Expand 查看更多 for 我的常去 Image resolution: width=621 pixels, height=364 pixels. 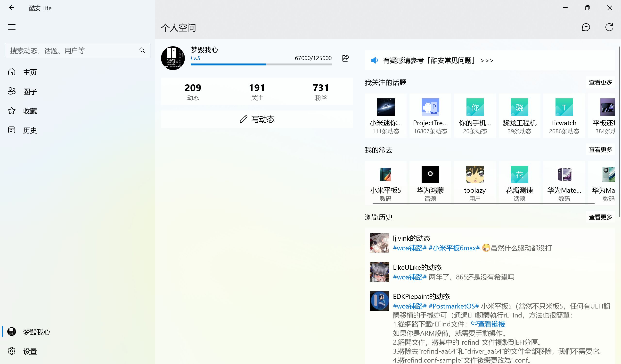pyautogui.click(x=600, y=150)
